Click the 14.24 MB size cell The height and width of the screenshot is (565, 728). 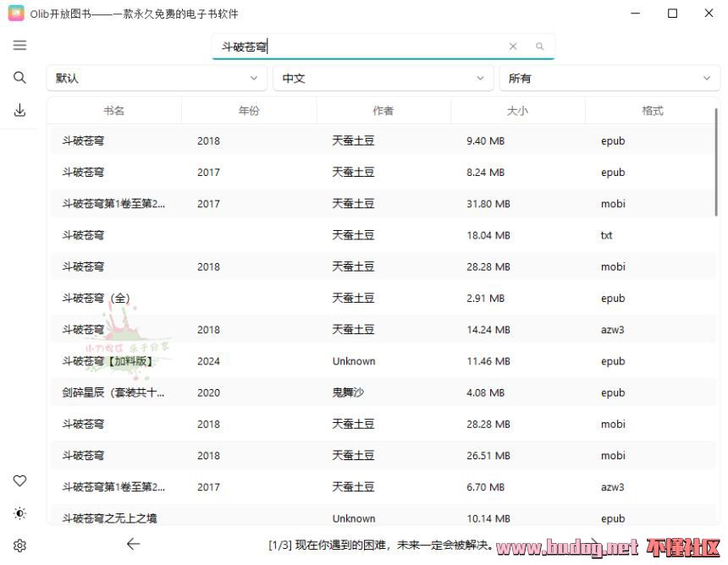pos(488,330)
